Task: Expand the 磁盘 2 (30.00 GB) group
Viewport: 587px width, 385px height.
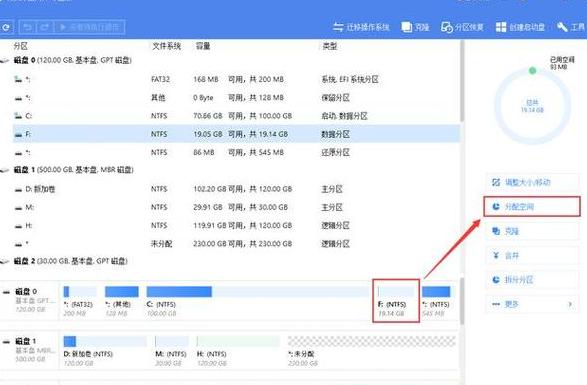Action: click(x=4, y=261)
